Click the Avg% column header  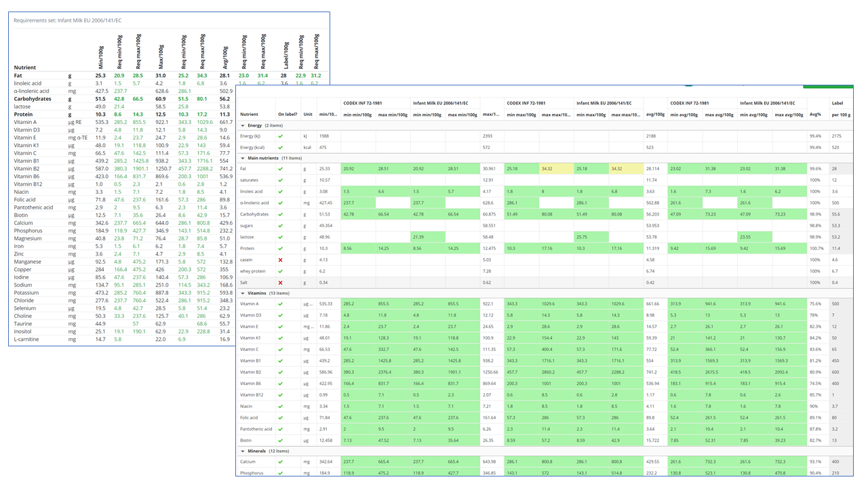[x=814, y=115]
